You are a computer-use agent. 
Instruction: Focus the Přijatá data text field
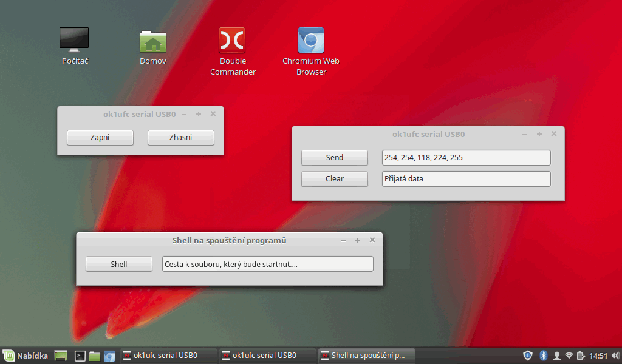coord(466,179)
